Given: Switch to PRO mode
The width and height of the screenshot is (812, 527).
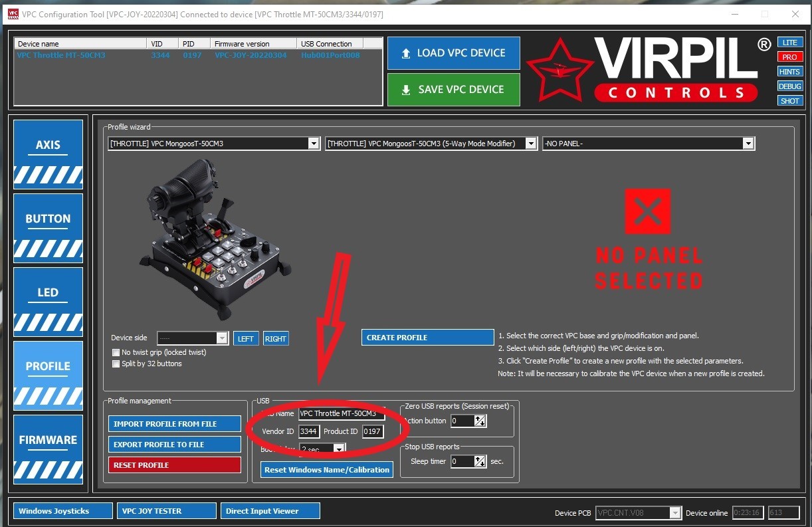Looking at the screenshot, I should click(x=789, y=57).
